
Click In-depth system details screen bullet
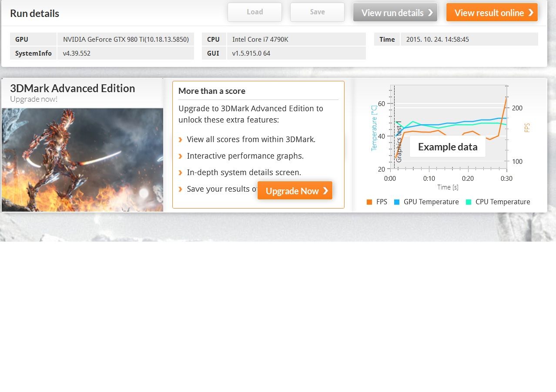click(244, 173)
